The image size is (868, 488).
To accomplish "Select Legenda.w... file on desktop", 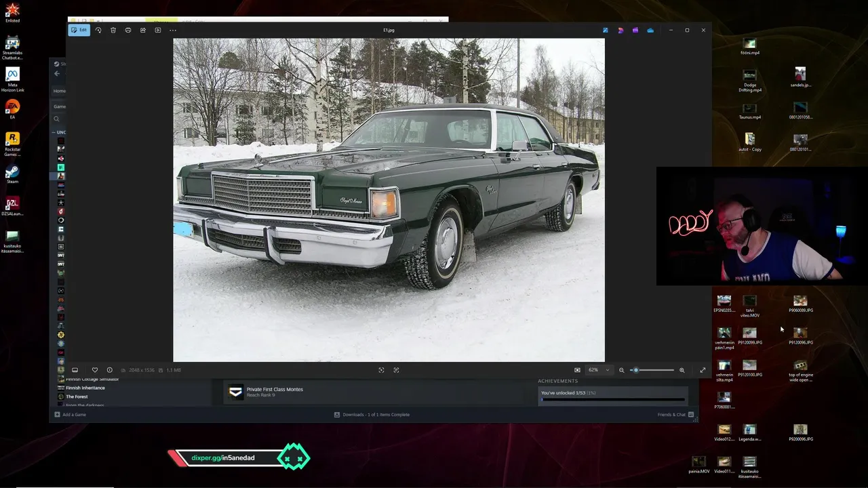I will tap(749, 432).
